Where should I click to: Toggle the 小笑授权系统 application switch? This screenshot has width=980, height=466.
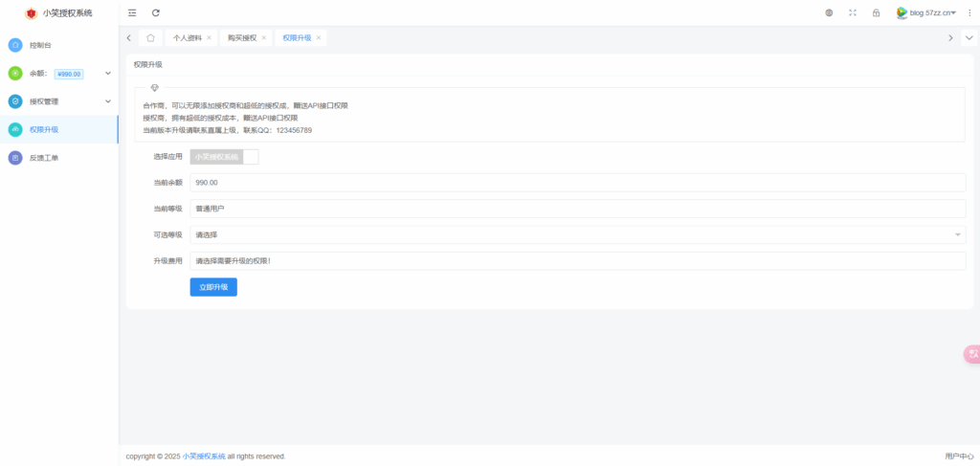click(x=224, y=156)
